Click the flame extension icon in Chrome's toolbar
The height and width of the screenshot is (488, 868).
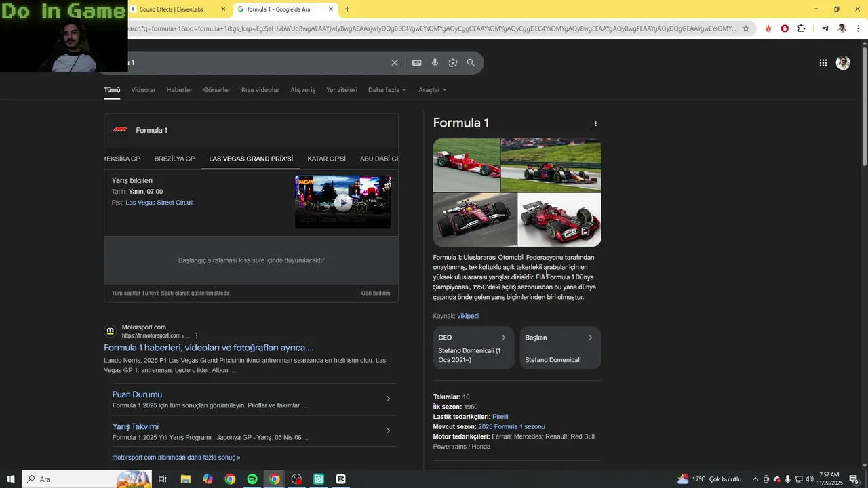point(768,28)
